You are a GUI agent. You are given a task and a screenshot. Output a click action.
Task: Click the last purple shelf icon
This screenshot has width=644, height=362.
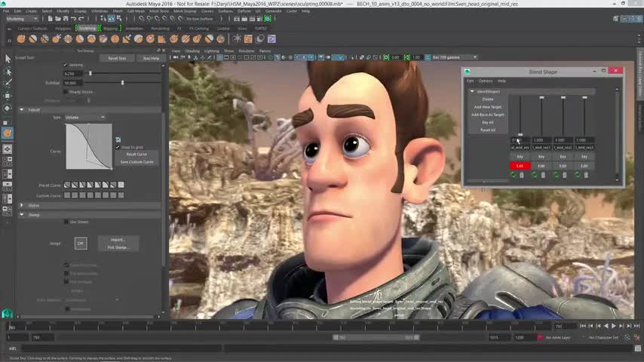tap(271, 39)
